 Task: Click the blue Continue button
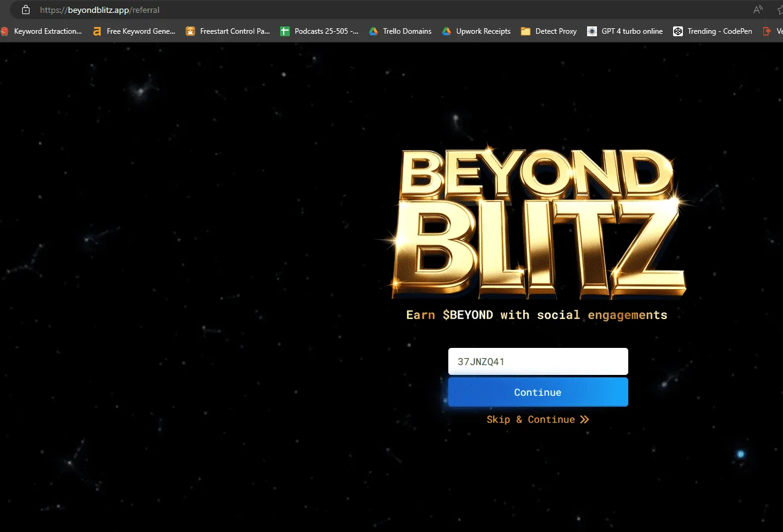click(x=538, y=392)
